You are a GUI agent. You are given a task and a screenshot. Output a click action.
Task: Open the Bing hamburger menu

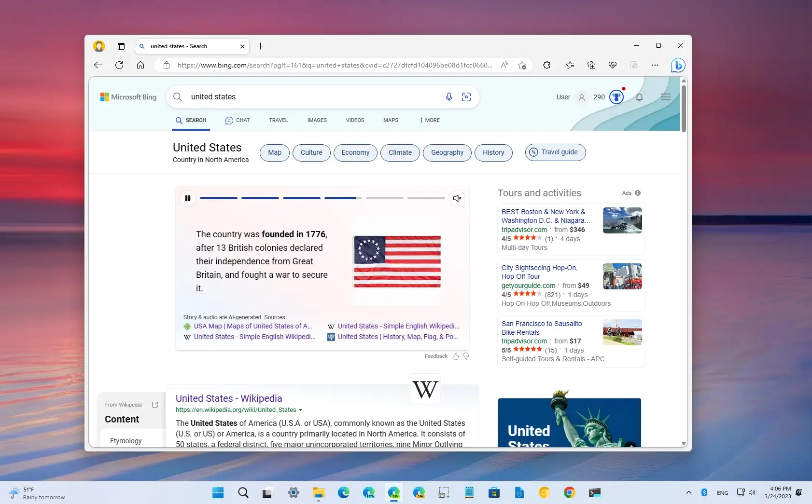[666, 97]
